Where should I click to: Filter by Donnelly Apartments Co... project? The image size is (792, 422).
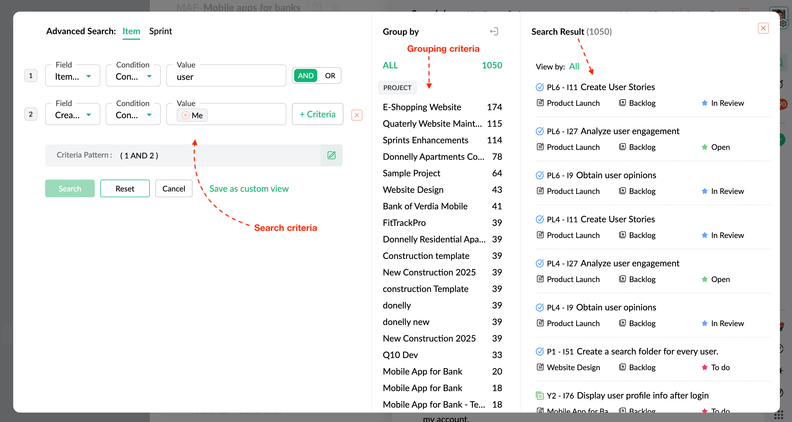point(442,157)
